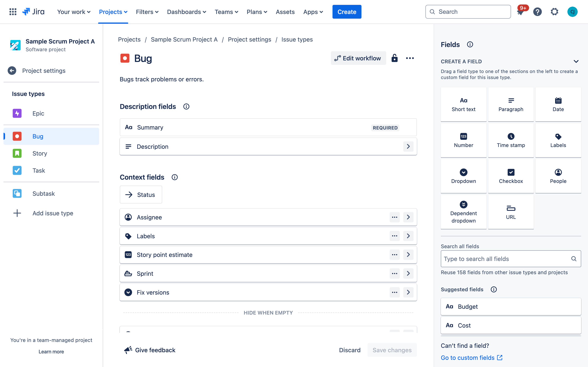This screenshot has height=367, width=588.
Task: Click the Edit workflow button icon
Action: tap(337, 58)
